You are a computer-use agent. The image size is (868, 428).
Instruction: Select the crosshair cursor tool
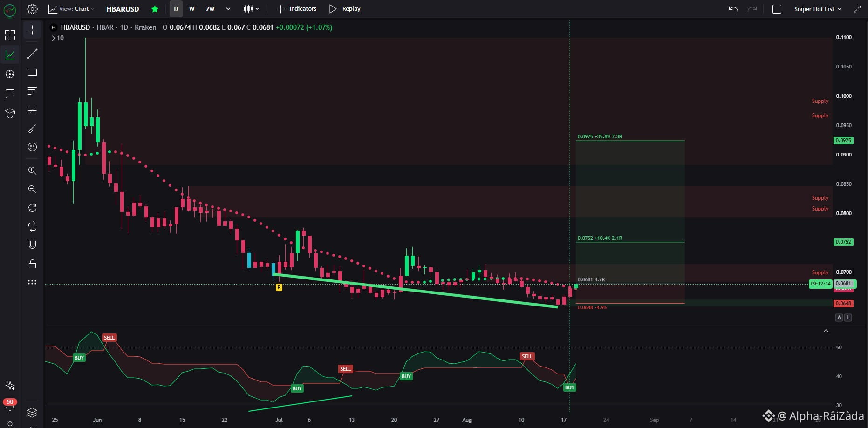tap(32, 30)
